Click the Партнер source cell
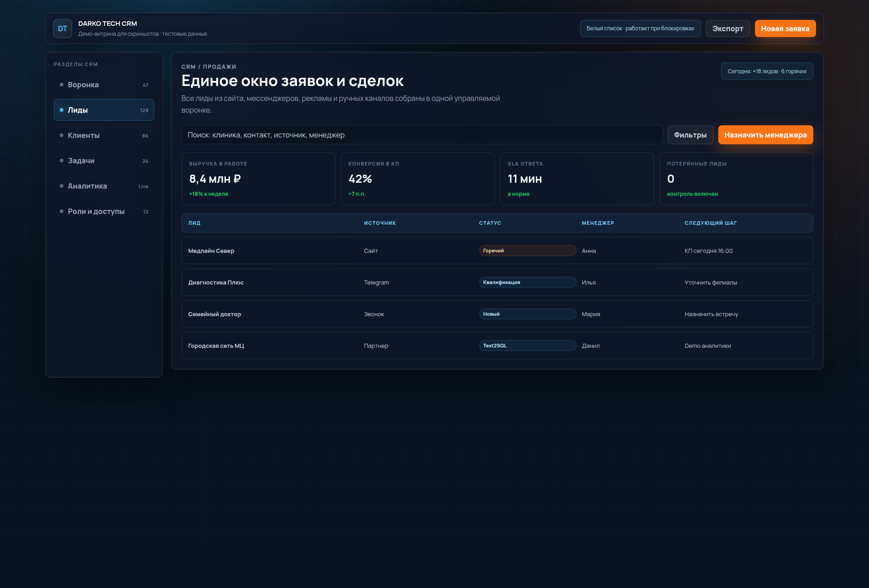This screenshot has width=869, height=588. [x=376, y=346]
